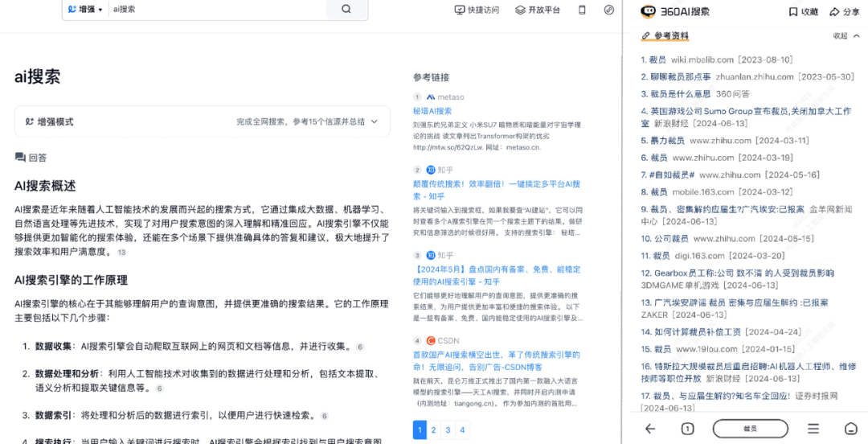Click citation 6 after 数据收集 item
The width and height of the screenshot is (868, 444).
pos(360,347)
